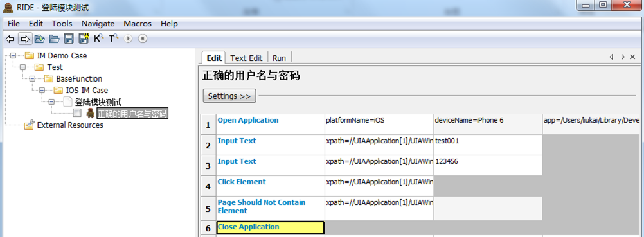
Task: Close the current editor tab with X
Action: click(x=632, y=57)
